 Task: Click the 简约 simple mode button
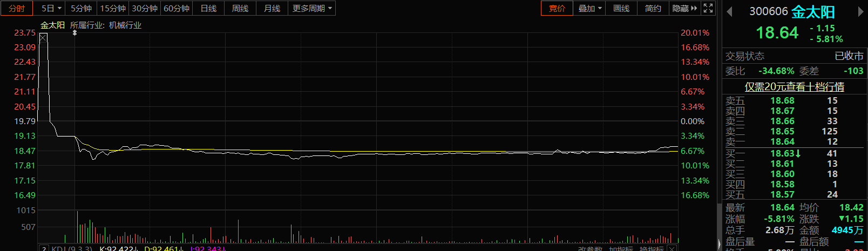(x=653, y=8)
